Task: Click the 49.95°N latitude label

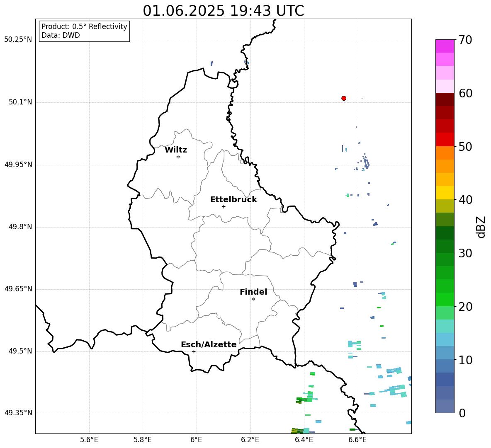Action: [18, 165]
